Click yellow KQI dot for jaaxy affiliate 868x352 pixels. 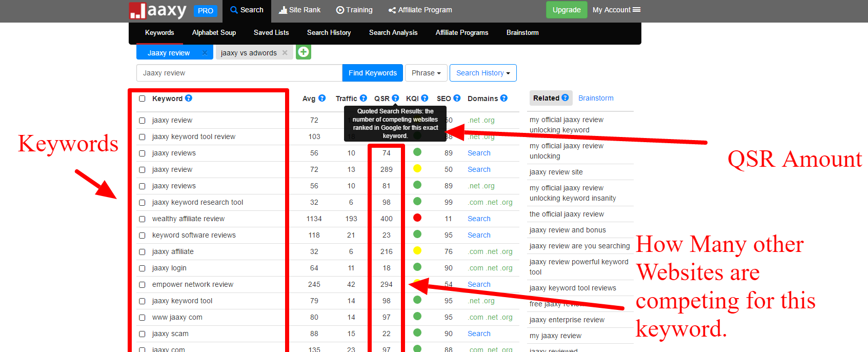(417, 250)
